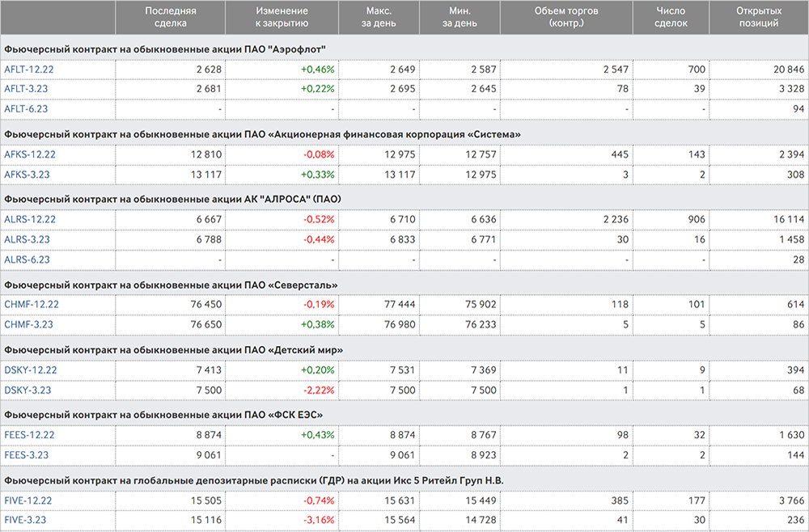Open the DSKY-12.22 contract link

[x=31, y=370]
